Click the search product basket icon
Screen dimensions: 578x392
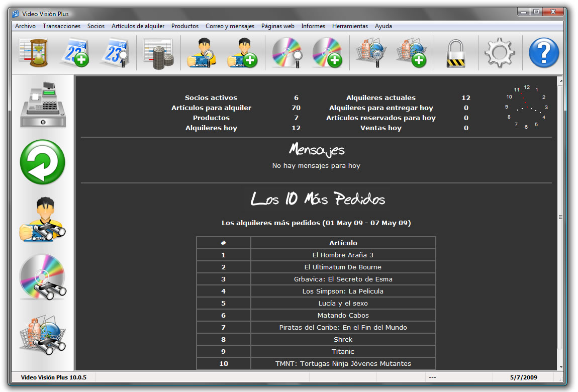pyautogui.click(x=371, y=53)
